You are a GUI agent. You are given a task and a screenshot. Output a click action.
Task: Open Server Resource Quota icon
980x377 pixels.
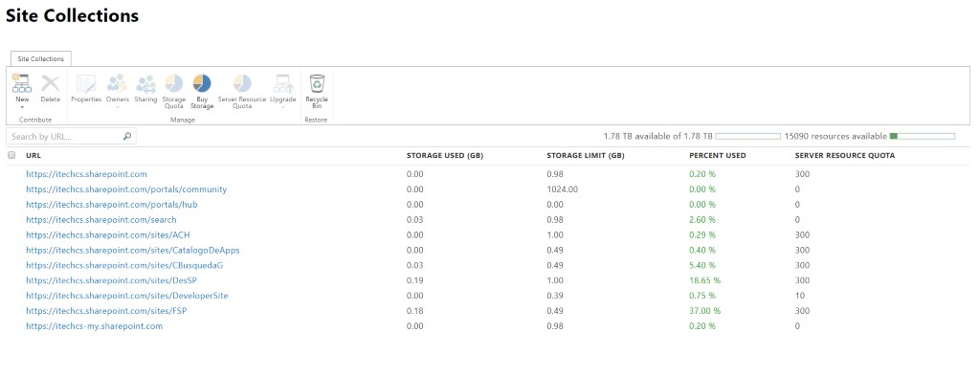[242, 84]
